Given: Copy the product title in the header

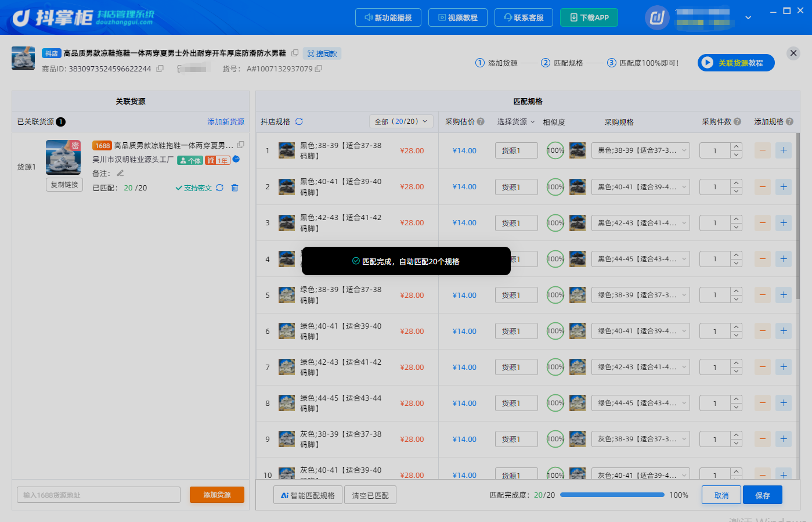Looking at the screenshot, I should point(295,53).
